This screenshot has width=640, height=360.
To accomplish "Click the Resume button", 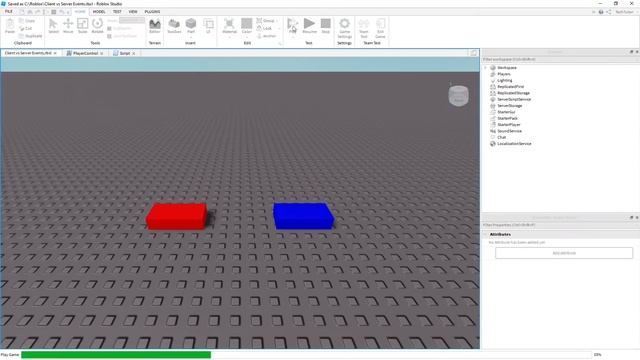I will coord(309,26).
